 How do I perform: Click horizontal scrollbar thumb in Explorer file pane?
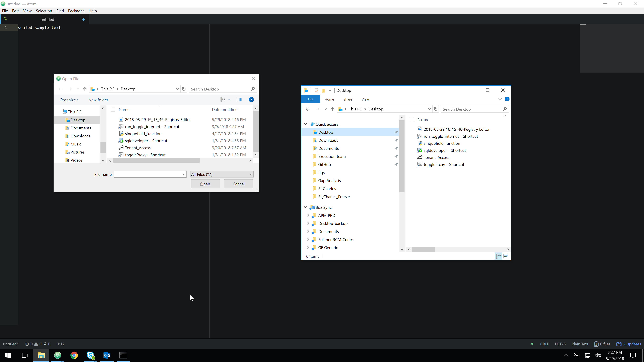click(423, 249)
